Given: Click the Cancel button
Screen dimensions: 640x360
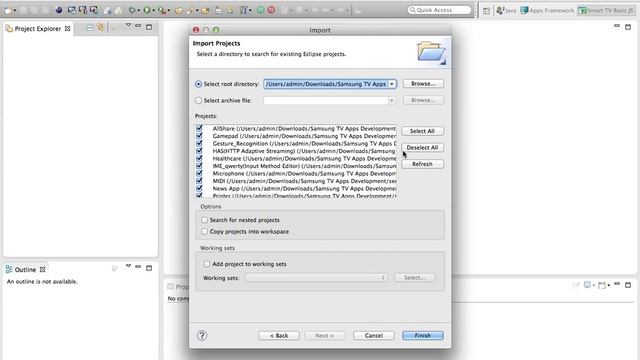Looking at the screenshot, I should tap(373, 336).
